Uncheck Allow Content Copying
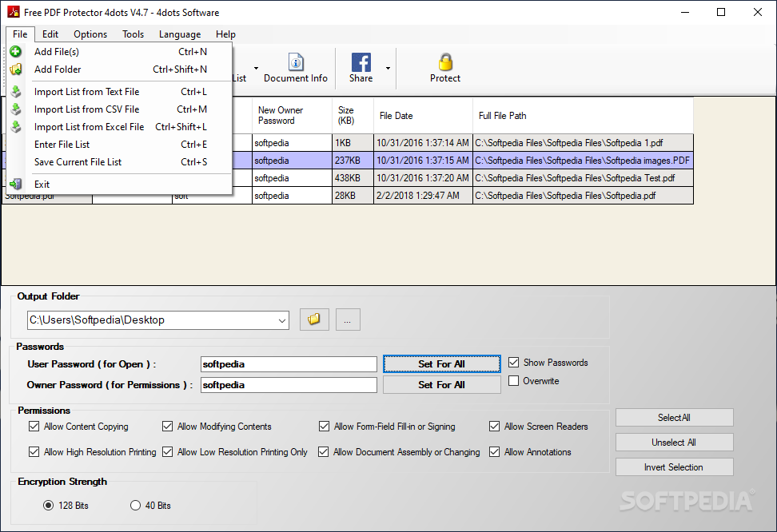777x532 pixels. (34, 427)
